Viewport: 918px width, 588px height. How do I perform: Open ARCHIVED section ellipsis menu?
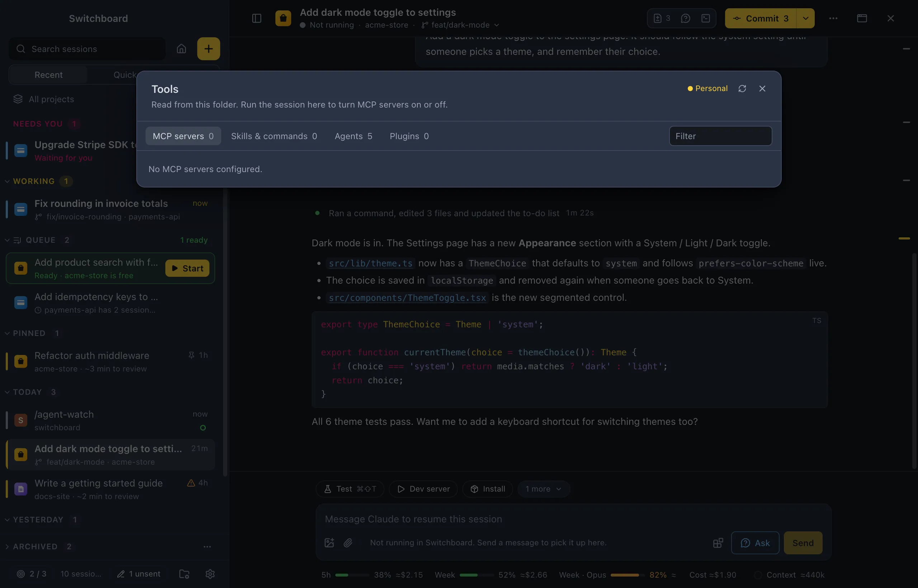tap(207, 546)
